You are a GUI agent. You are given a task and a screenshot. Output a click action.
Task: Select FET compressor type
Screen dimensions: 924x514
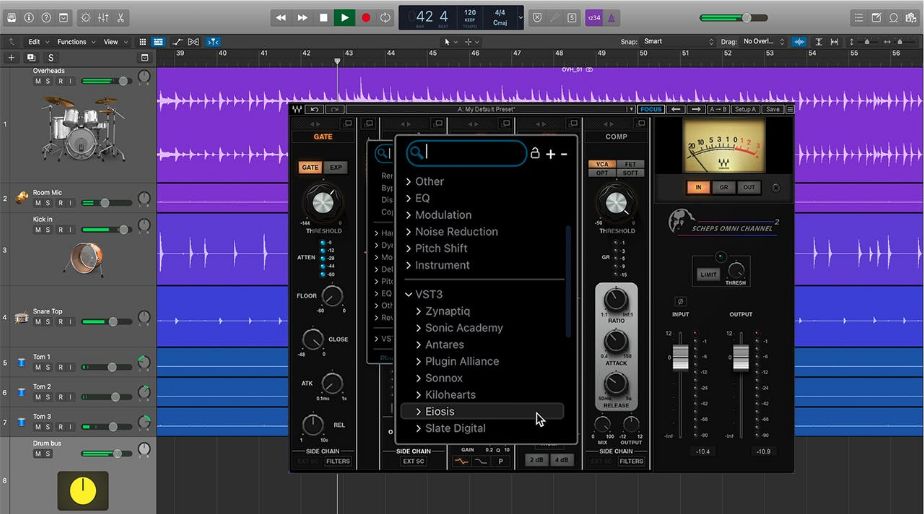[630, 164]
